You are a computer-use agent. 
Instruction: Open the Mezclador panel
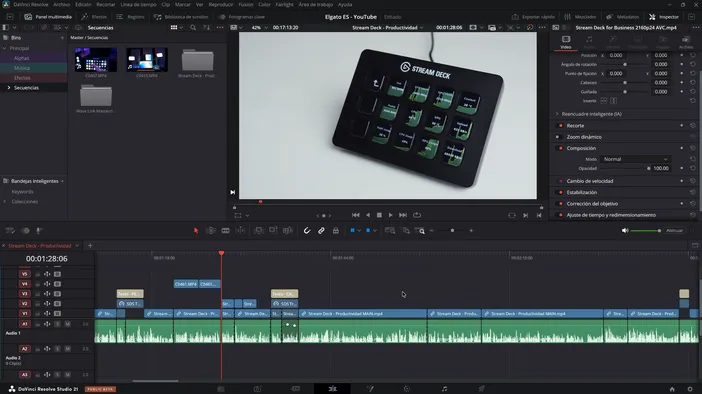(580, 17)
